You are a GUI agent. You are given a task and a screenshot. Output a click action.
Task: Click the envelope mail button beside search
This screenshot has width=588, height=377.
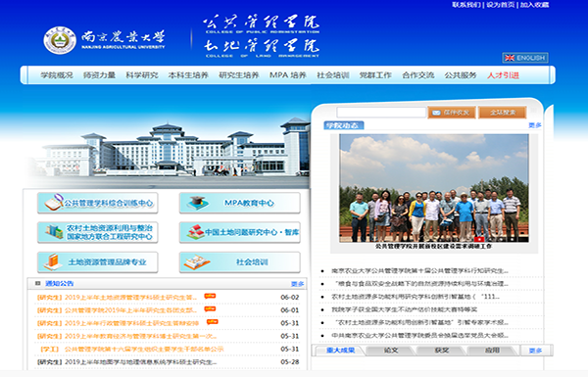(x=452, y=113)
